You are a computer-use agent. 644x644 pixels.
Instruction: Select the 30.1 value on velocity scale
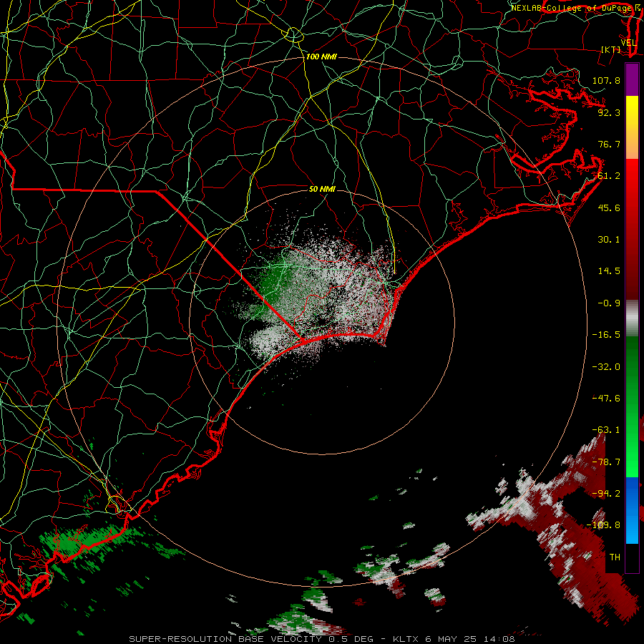pyautogui.click(x=609, y=240)
